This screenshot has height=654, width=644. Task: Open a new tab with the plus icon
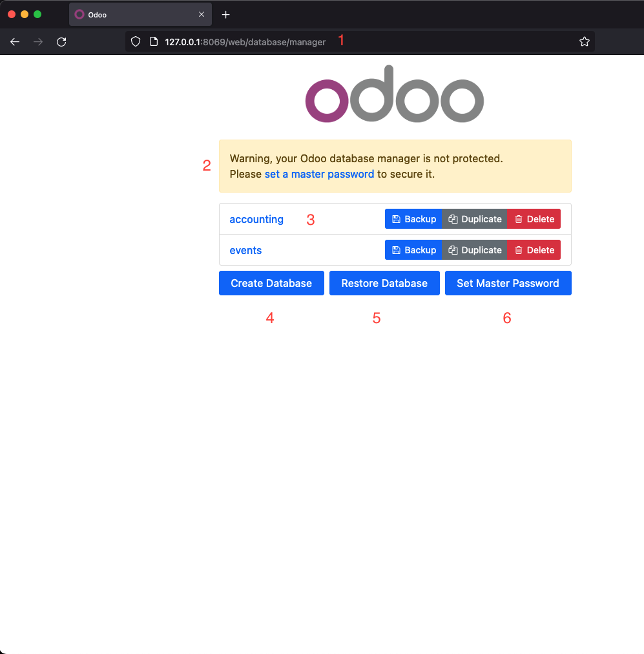(x=226, y=15)
